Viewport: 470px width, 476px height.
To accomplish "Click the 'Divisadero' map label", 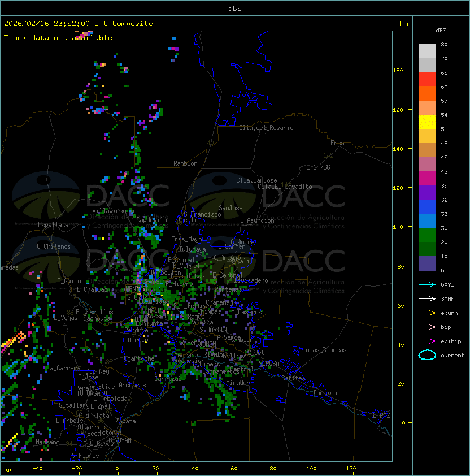I will (x=251, y=280).
